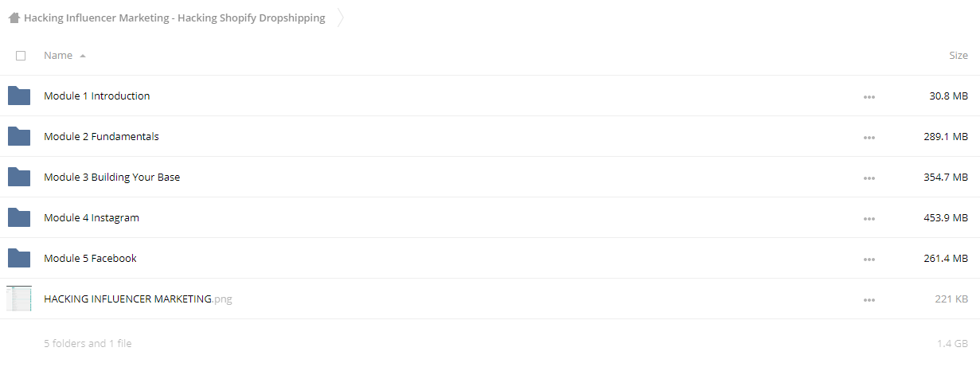980x367 pixels.
Task: Open the Module 5 Facebook folder icon
Action: [x=18, y=258]
